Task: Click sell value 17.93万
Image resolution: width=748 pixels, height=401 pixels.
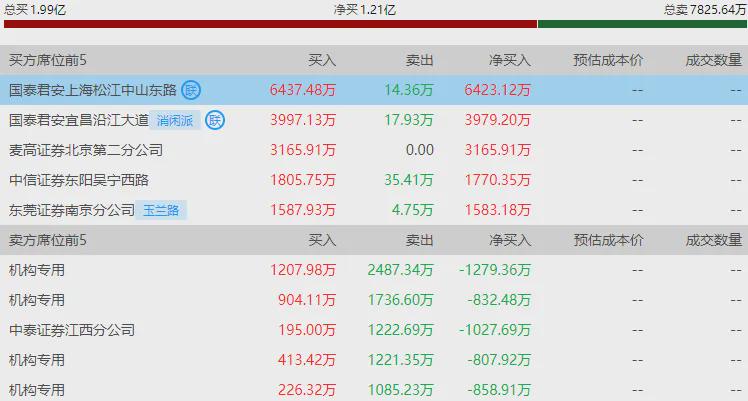Action: pyautogui.click(x=409, y=120)
